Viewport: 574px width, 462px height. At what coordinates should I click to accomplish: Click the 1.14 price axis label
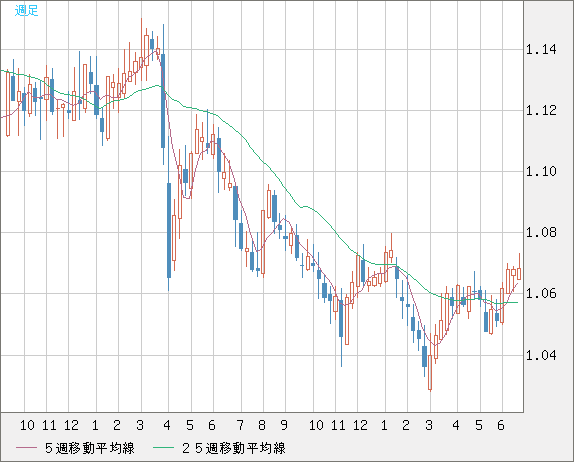(541, 49)
